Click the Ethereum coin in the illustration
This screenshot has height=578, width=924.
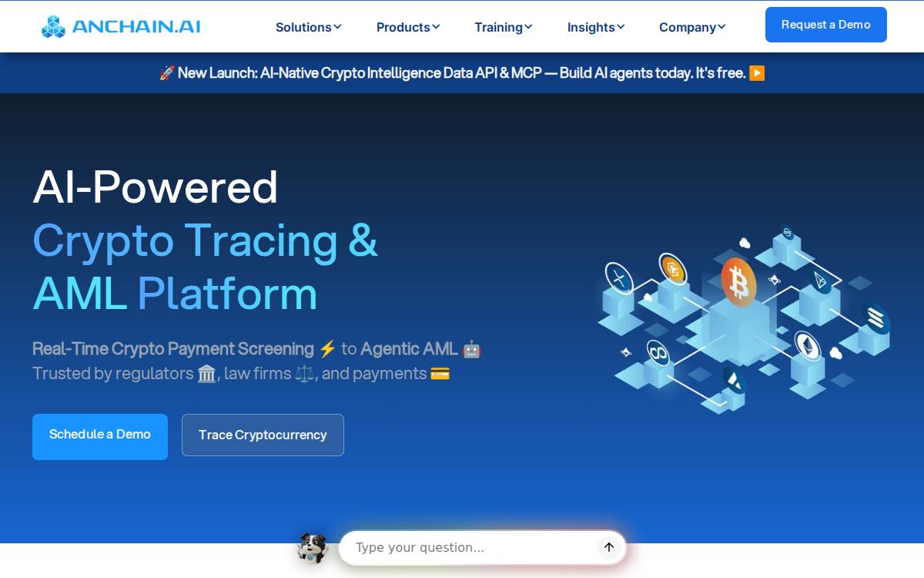(x=808, y=346)
